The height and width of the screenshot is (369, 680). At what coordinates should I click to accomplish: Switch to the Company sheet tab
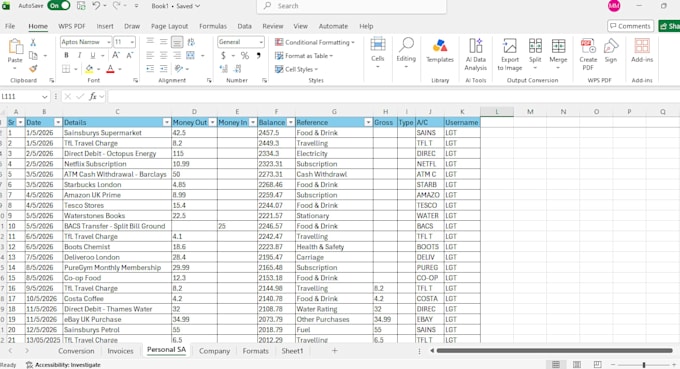tap(214, 351)
